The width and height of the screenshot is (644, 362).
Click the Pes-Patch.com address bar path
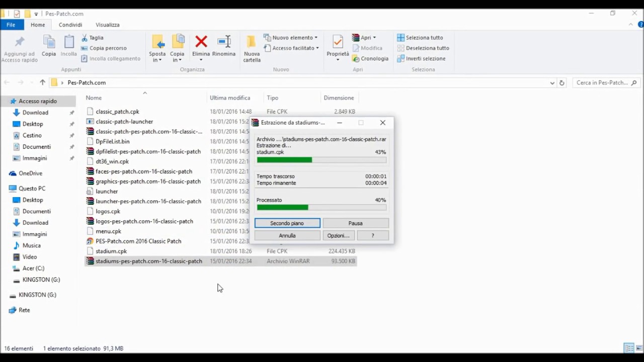(x=87, y=82)
